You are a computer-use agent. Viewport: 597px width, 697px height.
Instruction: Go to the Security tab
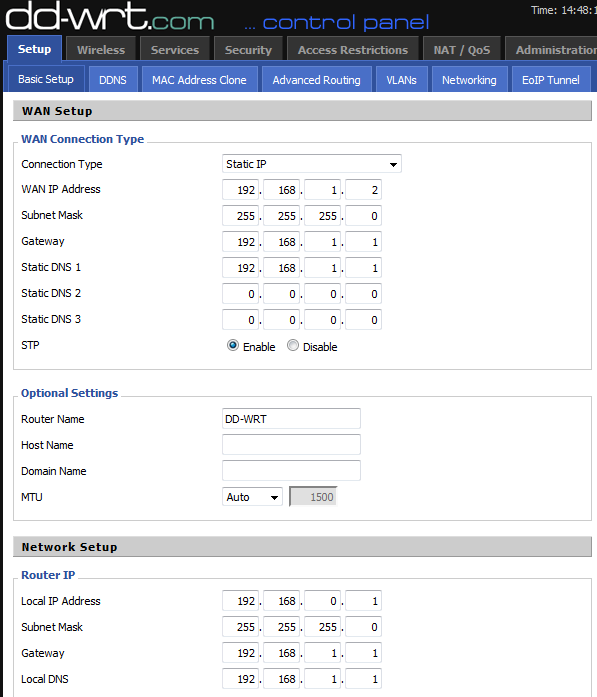[x=248, y=50]
